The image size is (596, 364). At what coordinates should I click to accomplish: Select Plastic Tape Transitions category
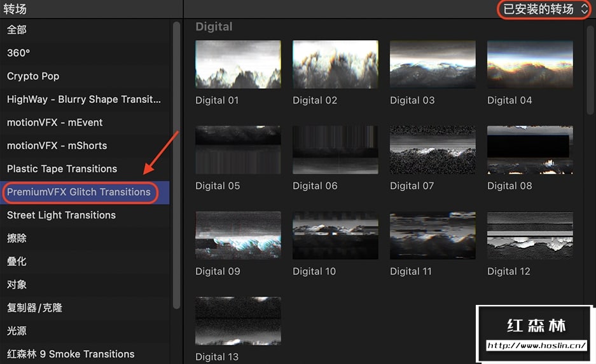[x=85, y=168]
